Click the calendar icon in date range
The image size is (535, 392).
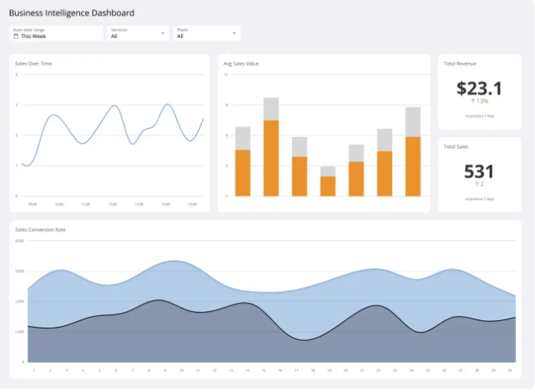pyautogui.click(x=16, y=36)
